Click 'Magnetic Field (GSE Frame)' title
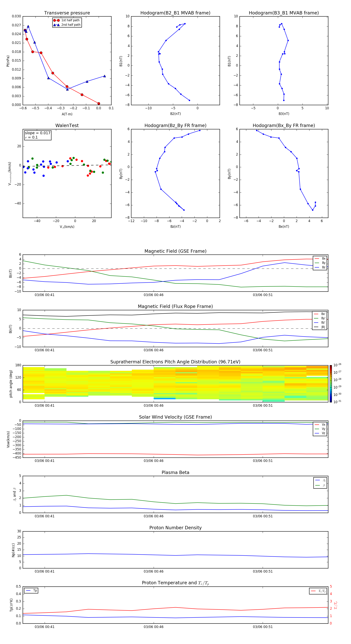Viewport: 351px width, 644px height. 175,251
